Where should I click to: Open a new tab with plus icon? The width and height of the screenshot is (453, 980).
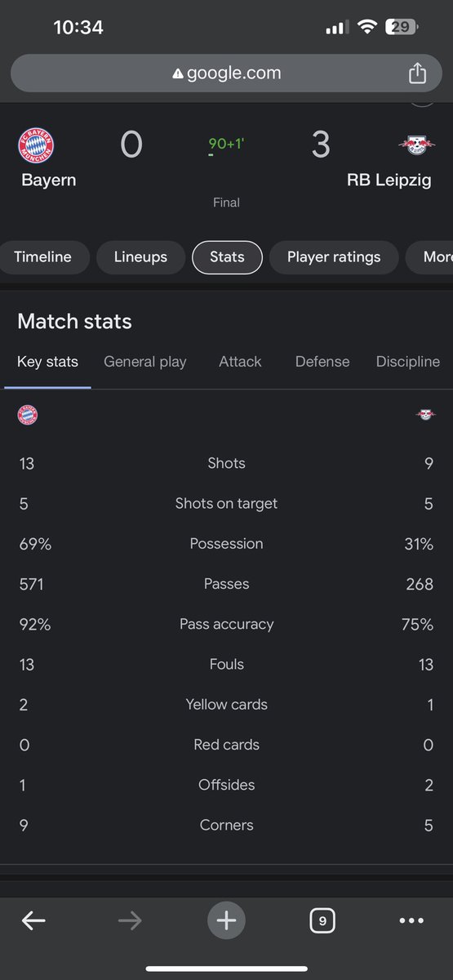point(226,921)
